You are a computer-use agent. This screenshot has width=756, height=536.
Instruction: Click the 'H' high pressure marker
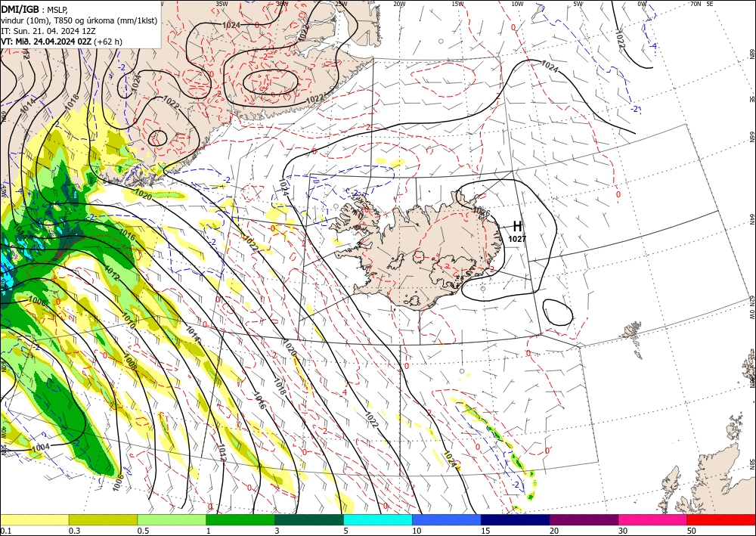(x=517, y=226)
